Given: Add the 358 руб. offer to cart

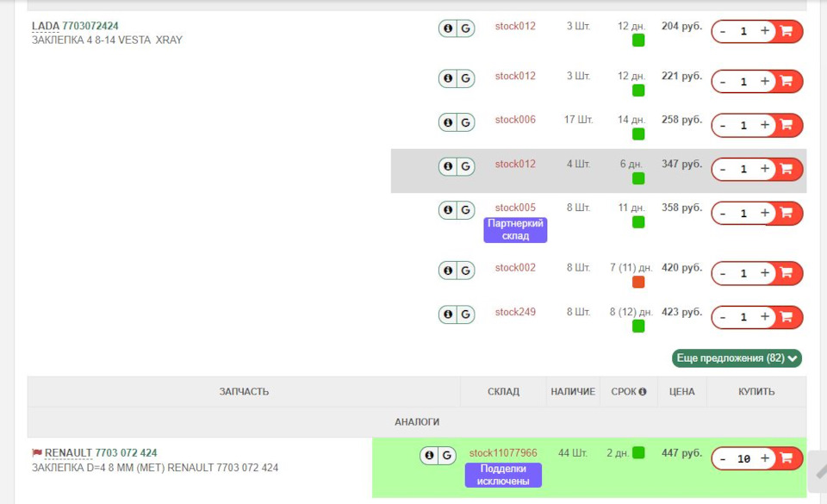Looking at the screenshot, I should pos(787,213).
